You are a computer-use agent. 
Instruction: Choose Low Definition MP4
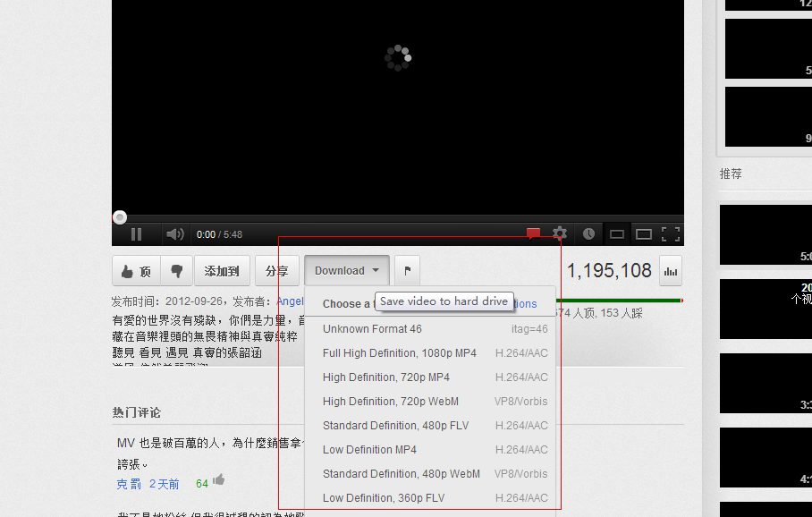(x=430, y=450)
